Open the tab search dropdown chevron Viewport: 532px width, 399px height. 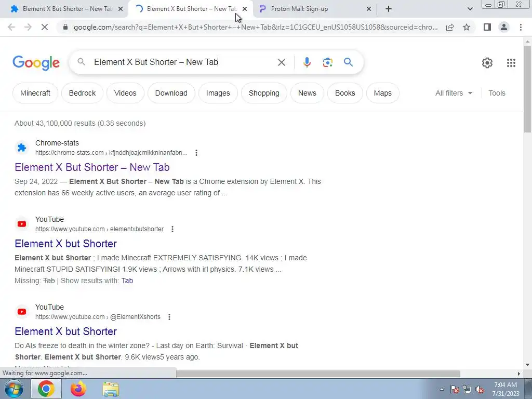click(470, 9)
